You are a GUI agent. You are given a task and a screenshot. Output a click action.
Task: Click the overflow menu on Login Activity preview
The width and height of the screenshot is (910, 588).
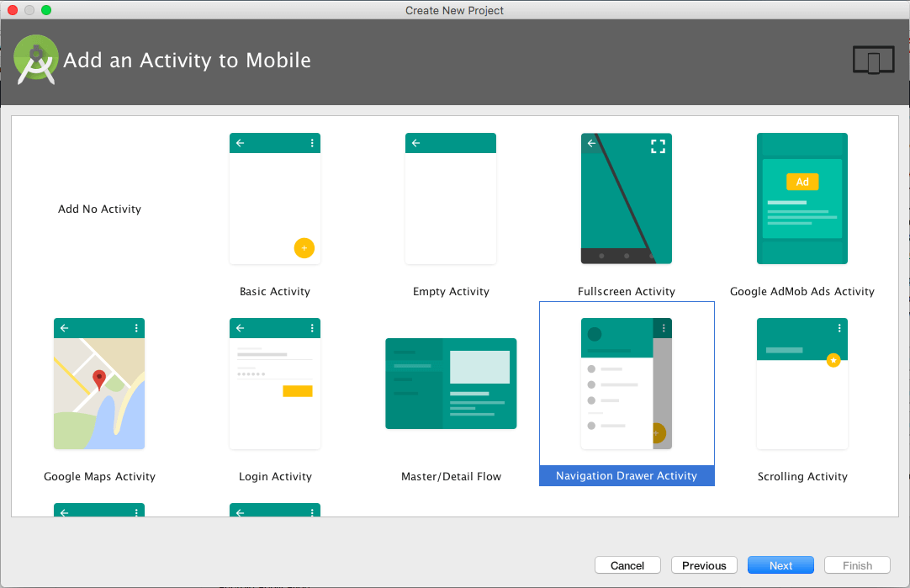(x=313, y=328)
